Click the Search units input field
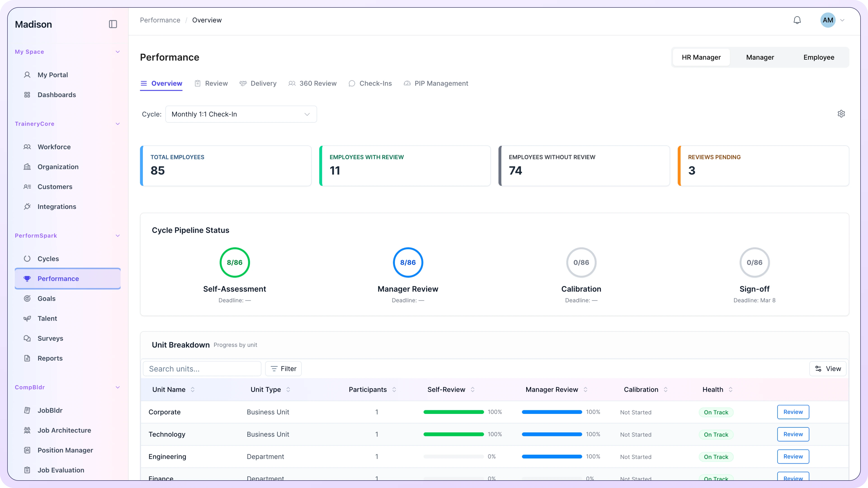This screenshot has width=868, height=488. pos(202,369)
